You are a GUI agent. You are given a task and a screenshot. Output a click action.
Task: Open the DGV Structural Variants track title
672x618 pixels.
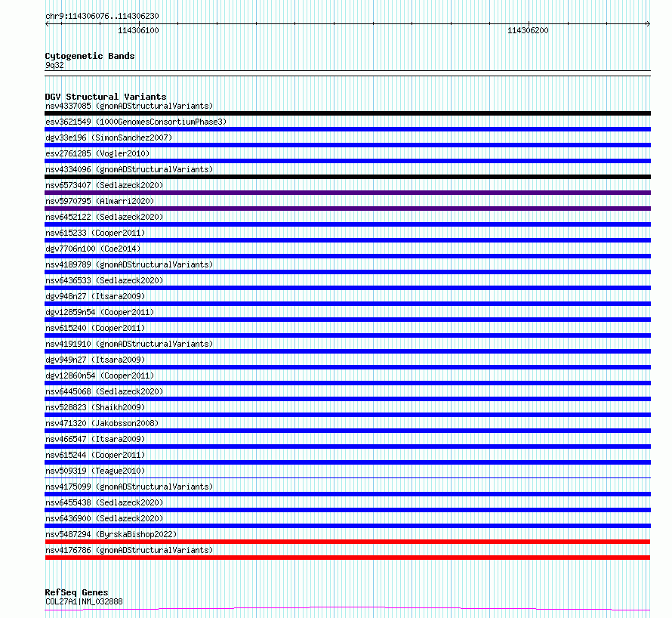(106, 97)
